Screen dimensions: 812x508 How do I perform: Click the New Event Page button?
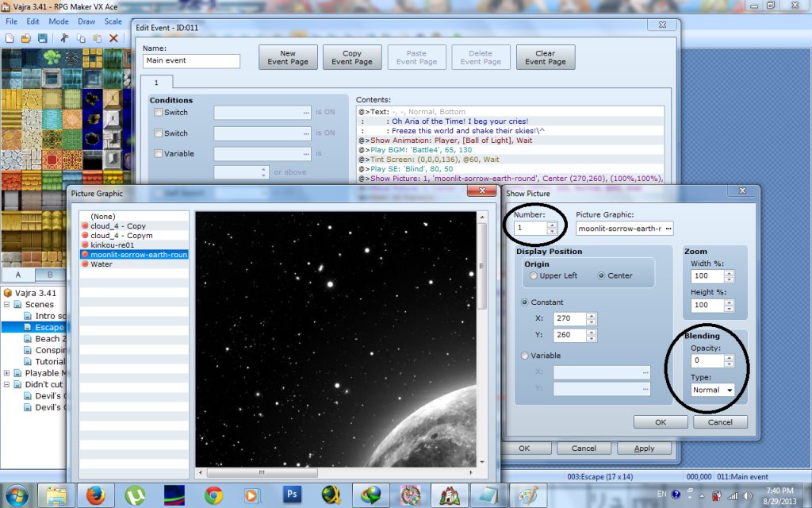pyautogui.click(x=288, y=57)
